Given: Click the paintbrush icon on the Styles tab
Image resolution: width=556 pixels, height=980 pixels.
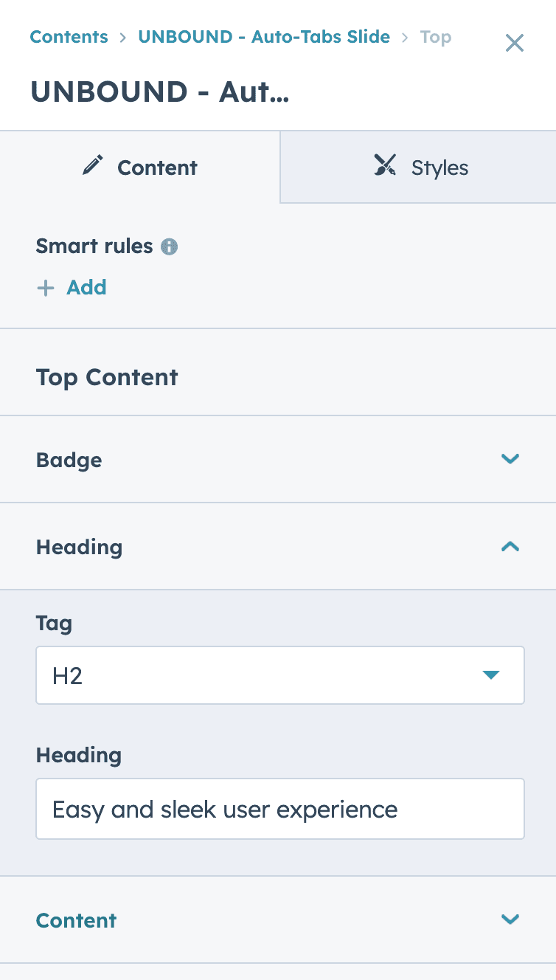Looking at the screenshot, I should (x=384, y=167).
